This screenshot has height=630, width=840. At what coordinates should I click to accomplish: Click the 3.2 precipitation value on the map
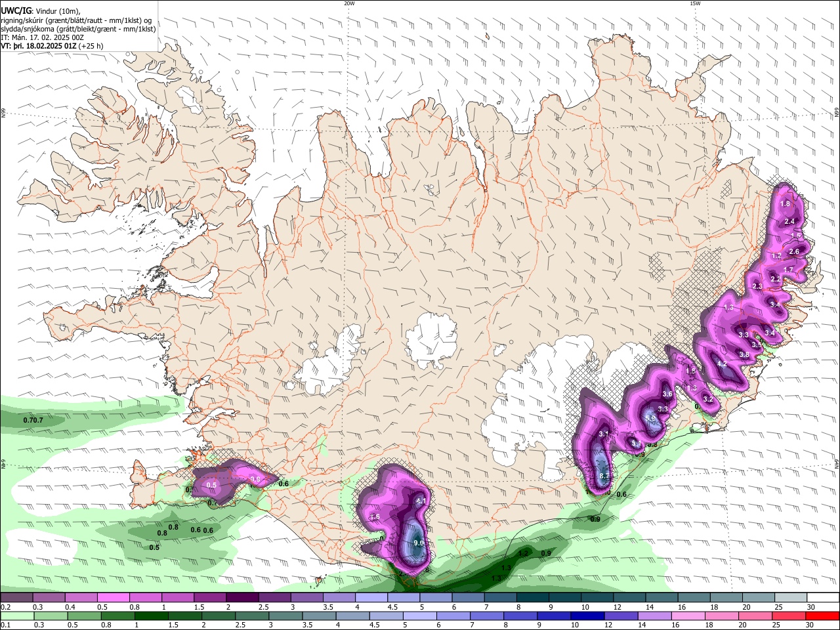[708, 399]
